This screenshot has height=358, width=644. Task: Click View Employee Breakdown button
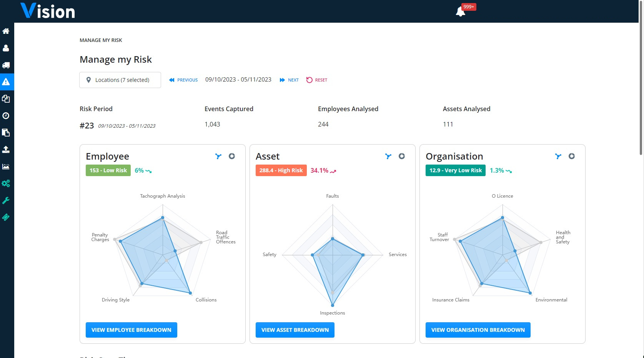[131, 330]
